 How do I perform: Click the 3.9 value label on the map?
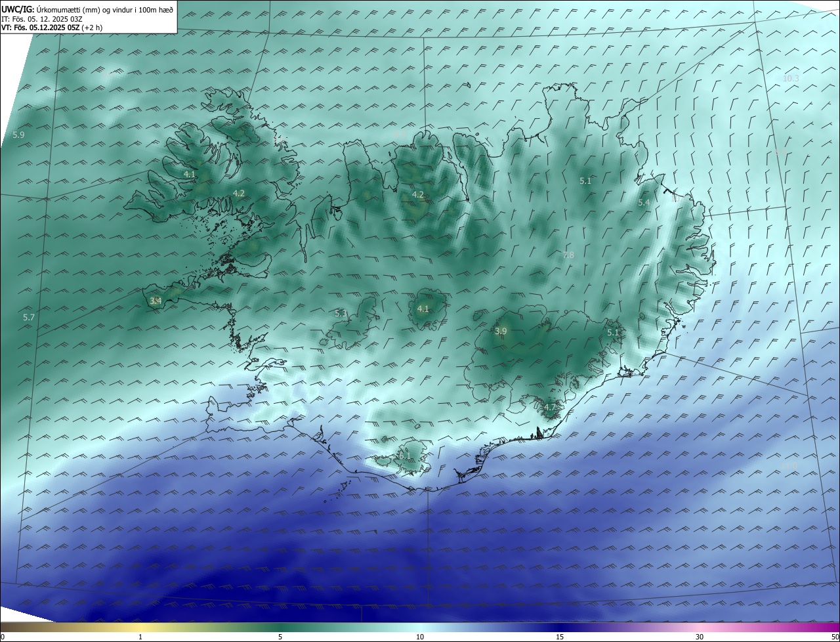tap(501, 332)
